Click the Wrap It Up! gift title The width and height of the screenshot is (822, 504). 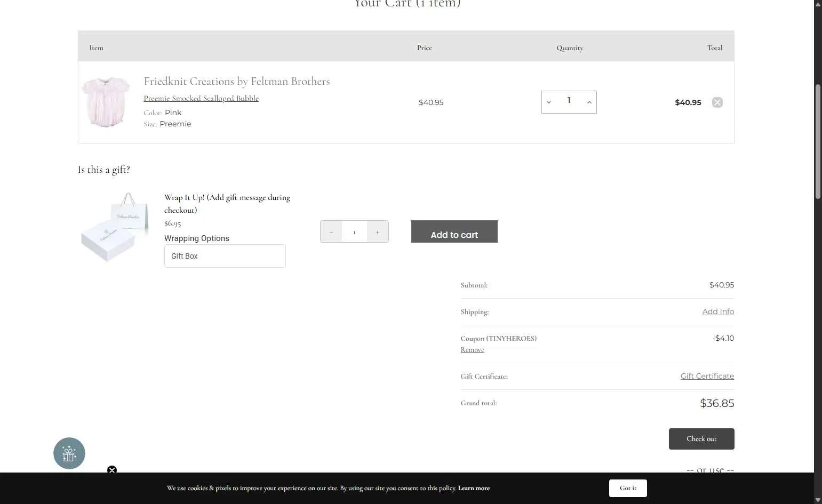pyautogui.click(x=227, y=204)
